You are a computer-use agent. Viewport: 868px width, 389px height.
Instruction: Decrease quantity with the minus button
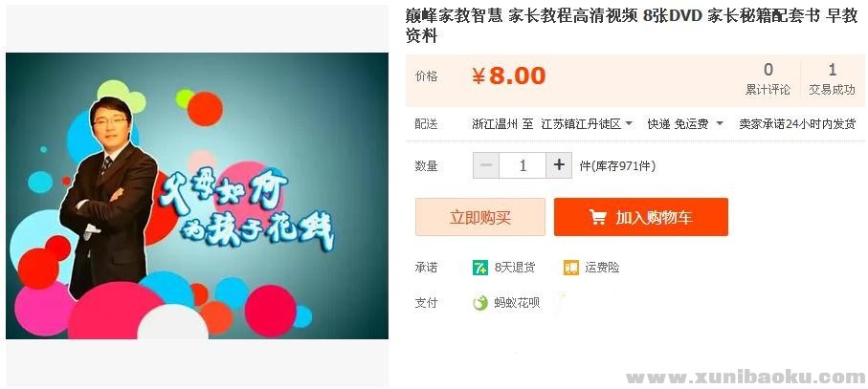pos(486,165)
